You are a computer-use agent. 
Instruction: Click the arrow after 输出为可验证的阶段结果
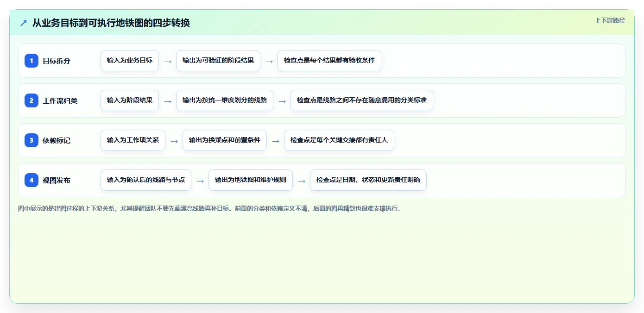click(269, 61)
